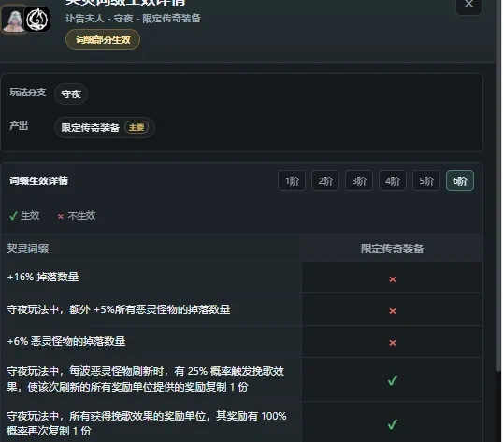Click the 100% 概率再次复制 row text
This screenshot has height=442, width=504.
(147, 423)
